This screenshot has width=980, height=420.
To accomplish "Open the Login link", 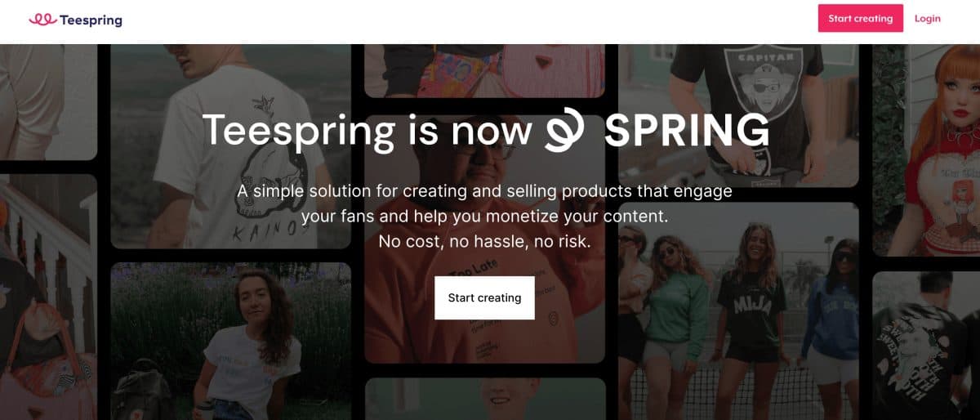I will coord(927,18).
